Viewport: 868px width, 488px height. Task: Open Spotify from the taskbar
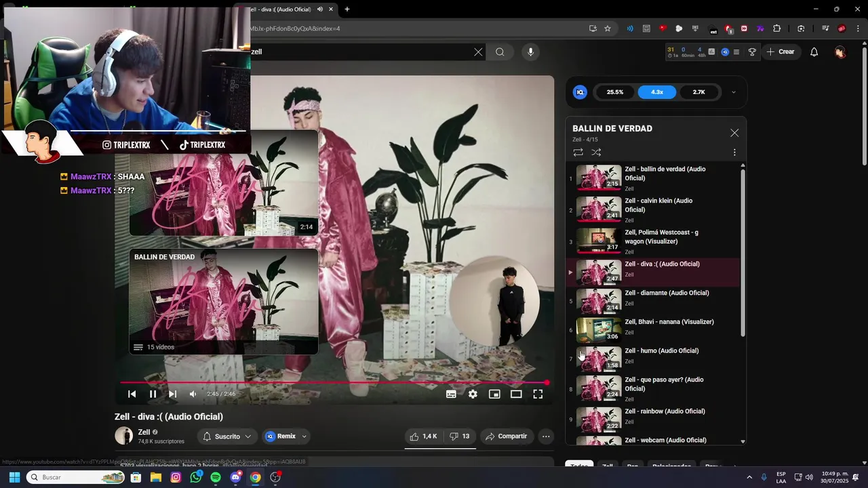[x=216, y=477]
